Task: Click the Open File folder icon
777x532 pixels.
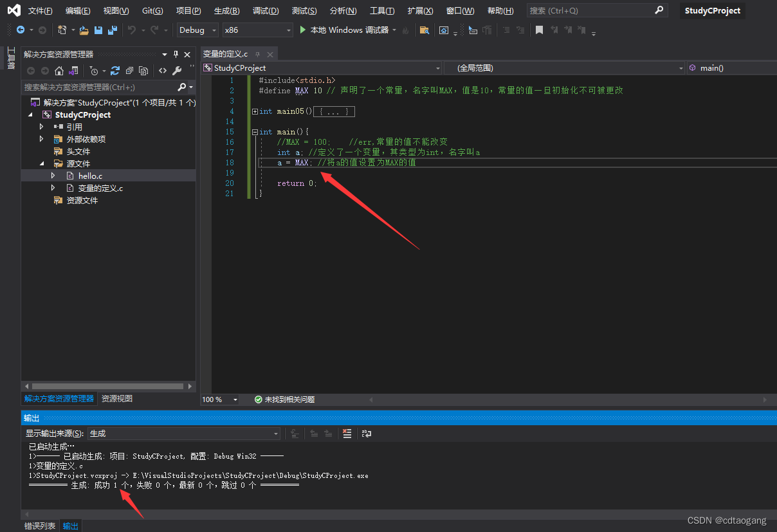Action: pyautogui.click(x=84, y=30)
